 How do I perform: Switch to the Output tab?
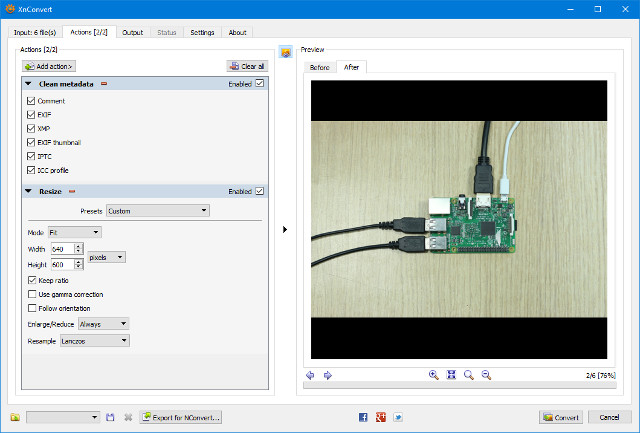132,32
